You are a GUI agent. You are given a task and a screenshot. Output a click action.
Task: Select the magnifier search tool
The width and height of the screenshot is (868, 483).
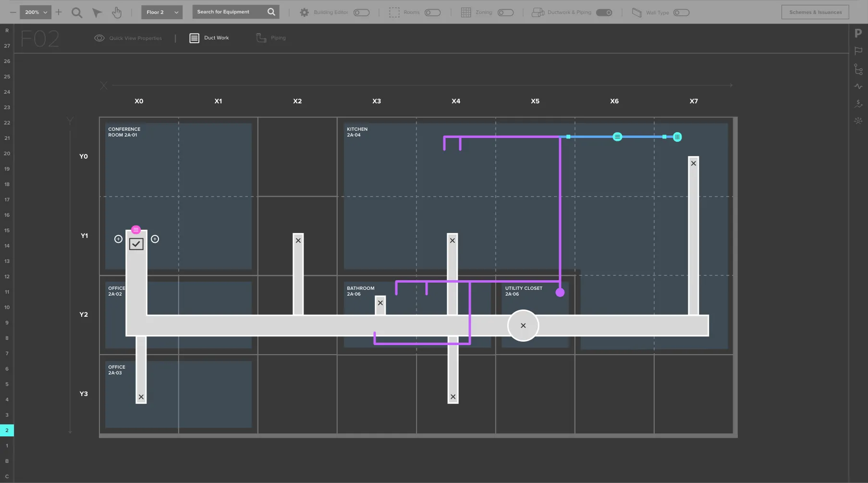coord(77,12)
